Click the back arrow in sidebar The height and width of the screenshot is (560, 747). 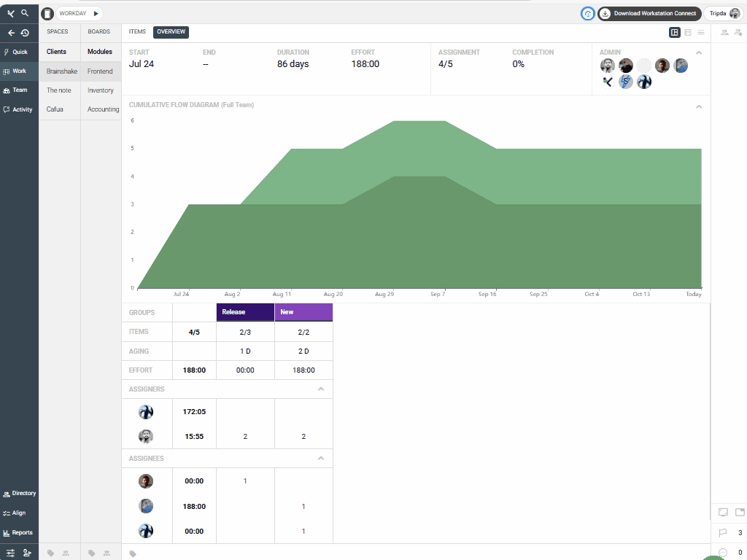point(11,33)
